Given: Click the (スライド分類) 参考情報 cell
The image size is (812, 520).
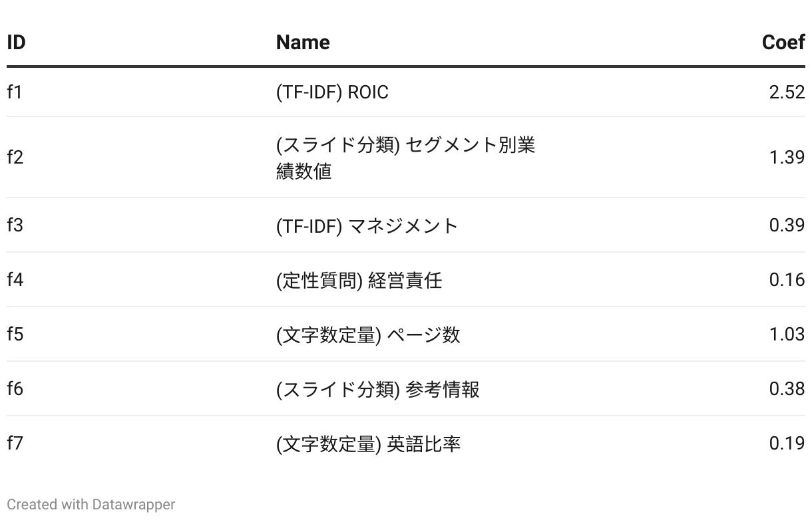Looking at the screenshot, I should pos(377,389).
